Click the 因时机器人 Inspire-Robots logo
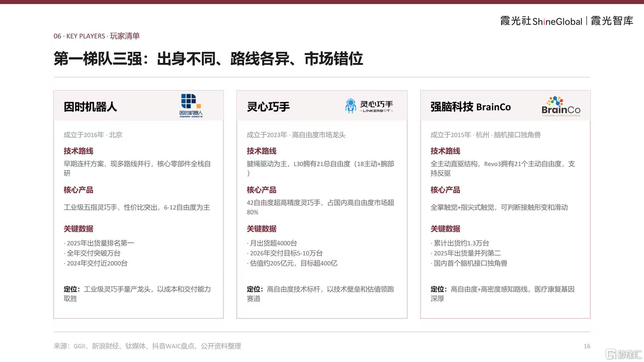This screenshot has height=362, width=644. tap(191, 106)
